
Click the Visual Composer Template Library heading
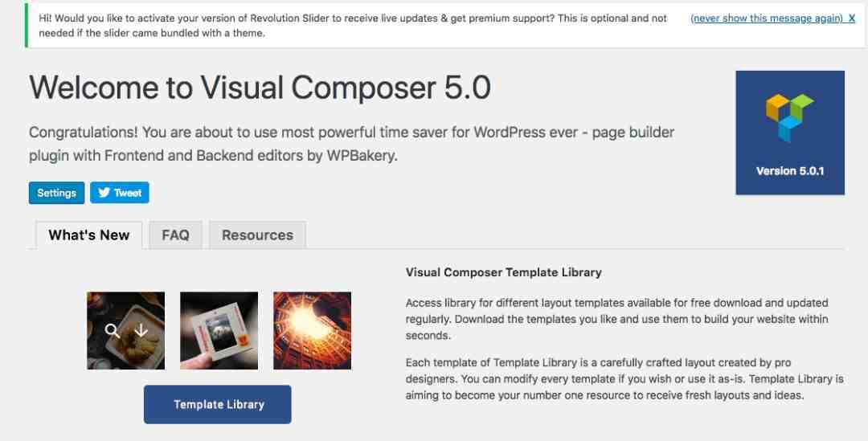pos(503,272)
